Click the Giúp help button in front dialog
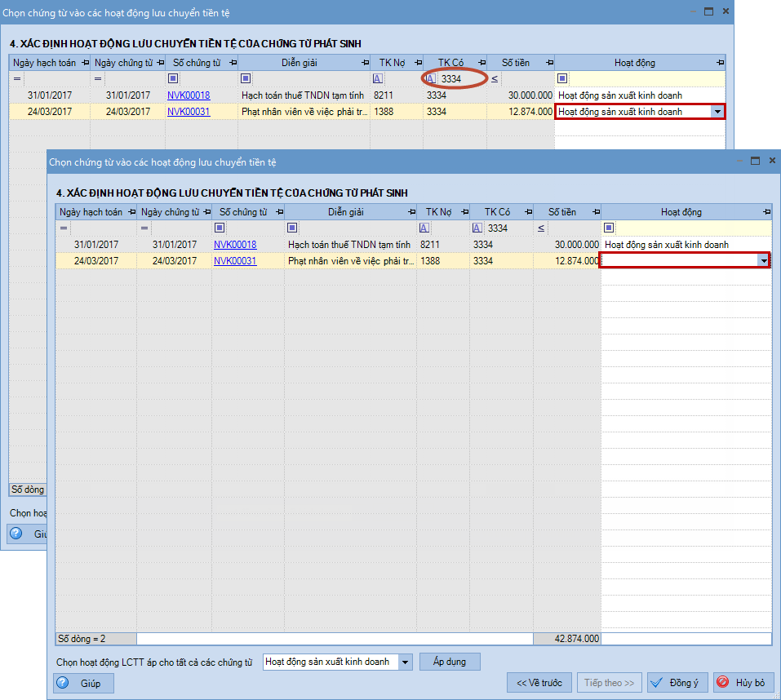The height and width of the screenshot is (700, 781). 84,683
